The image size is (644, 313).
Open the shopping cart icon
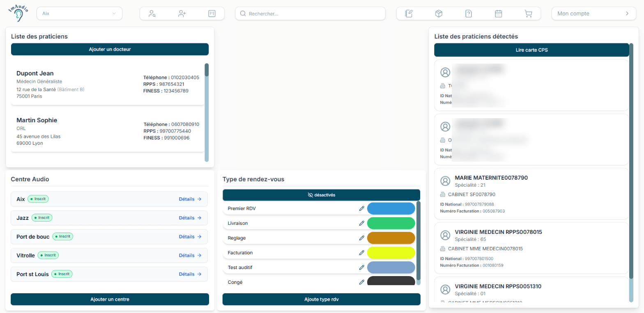(x=528, y=14)
